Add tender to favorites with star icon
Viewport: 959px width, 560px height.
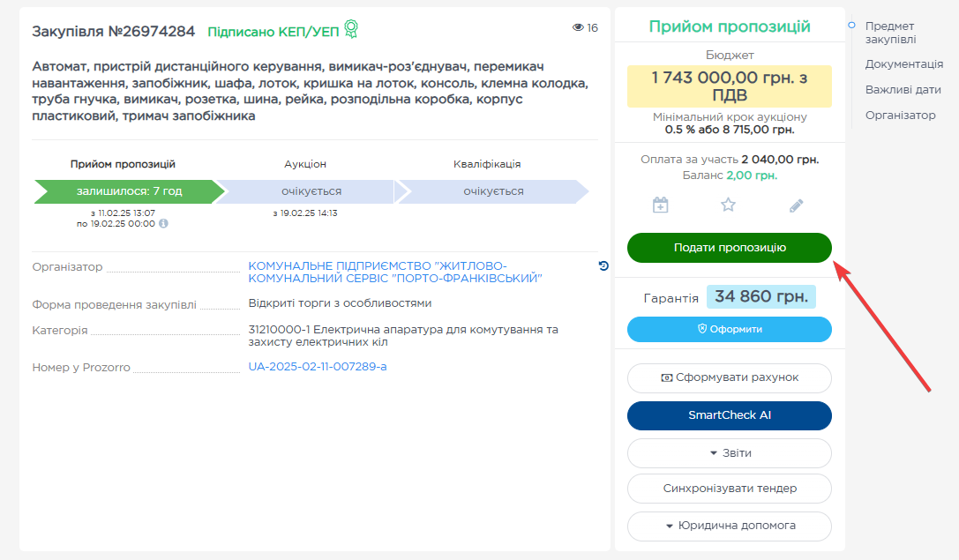click(728, 205)
